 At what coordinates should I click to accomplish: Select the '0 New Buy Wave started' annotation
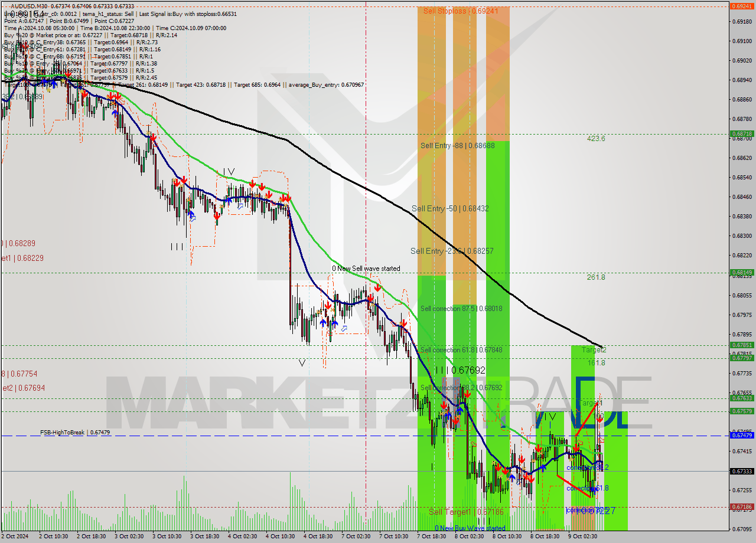(x=470, y=528)
